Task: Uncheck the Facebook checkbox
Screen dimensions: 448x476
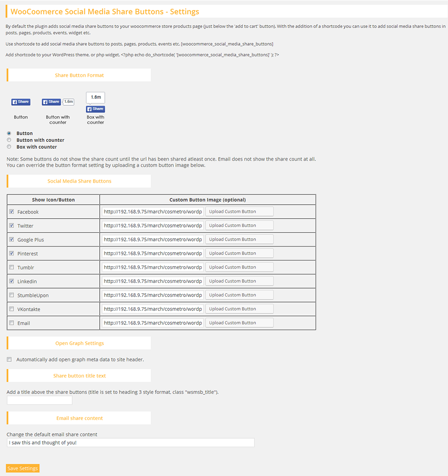Action: tap(12, 212)
